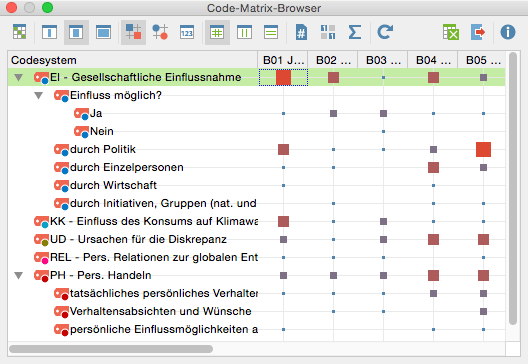
Task: Toggle display nodes as squares
Action: pyautogui.click(x=133, y=32)
